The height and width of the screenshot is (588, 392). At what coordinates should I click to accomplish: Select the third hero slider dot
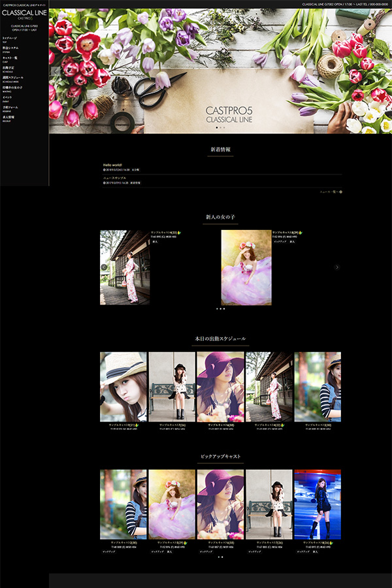click(224, 127)
